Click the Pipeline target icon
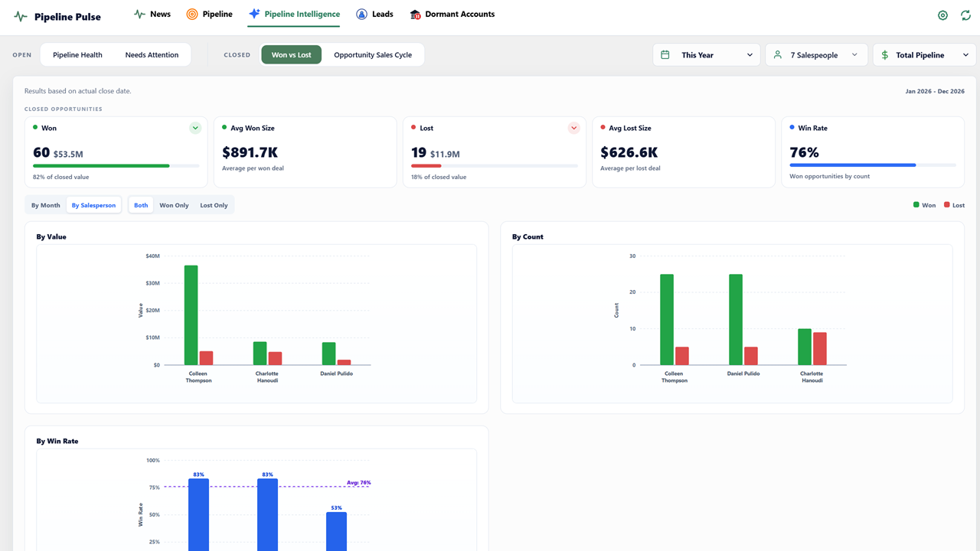 (x=192, y=14)
